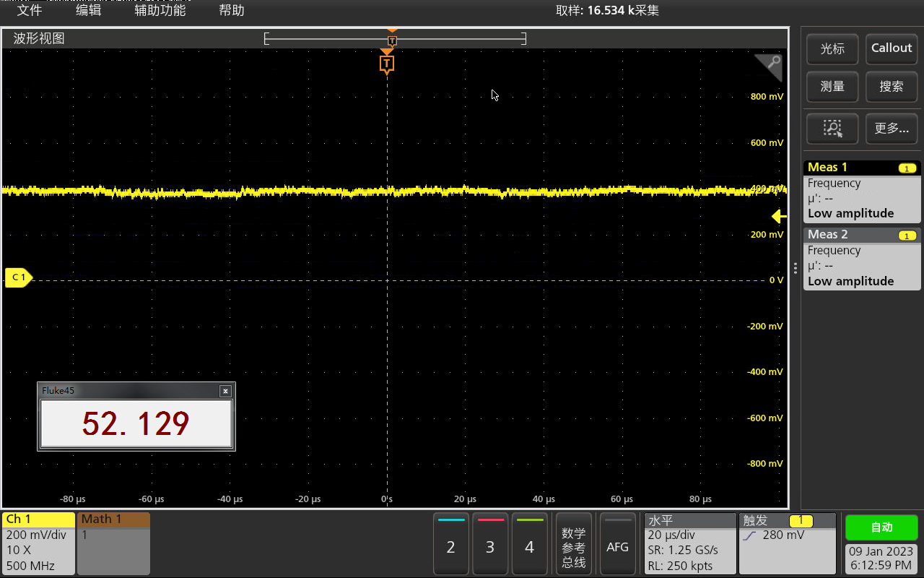Click the trigger rising-edge slope icon
924x578 pixels.
750,536
